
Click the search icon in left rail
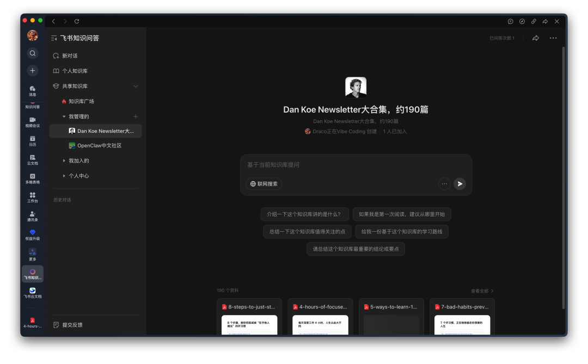(x=33, y=53)
